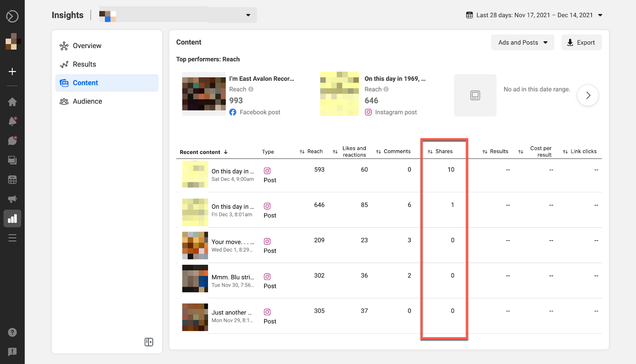636x364 pixels.
Task: Open the Planner calendar icon
Action: pos(12,180)
